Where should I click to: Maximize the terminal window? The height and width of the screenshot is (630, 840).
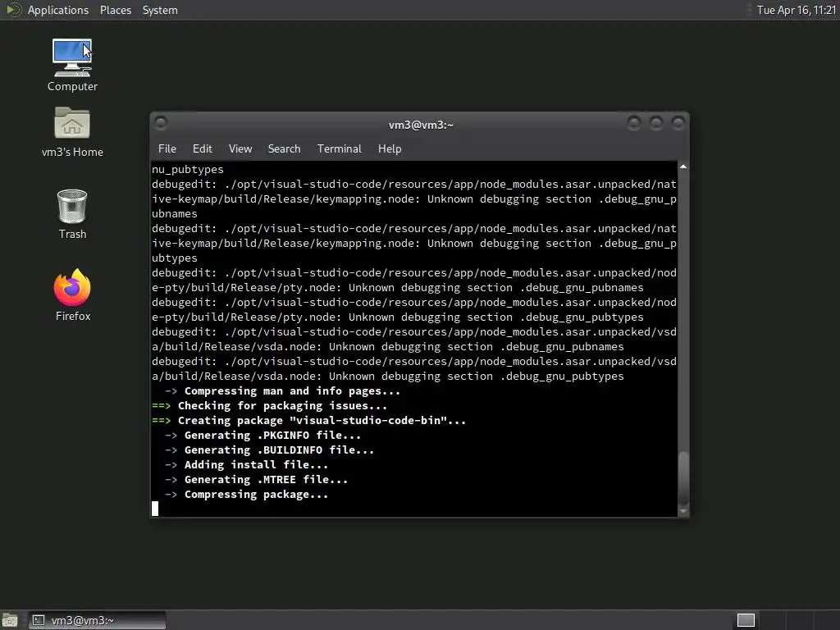click(655, 124)
